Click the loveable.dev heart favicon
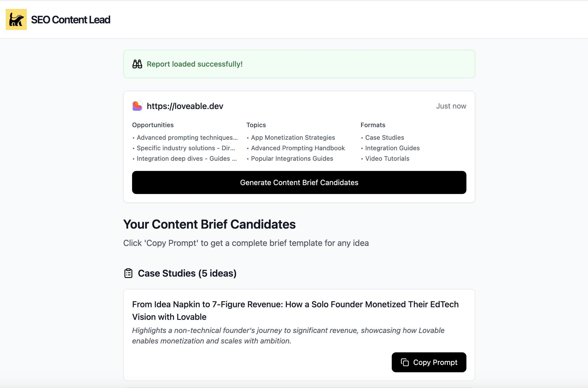 tap(137, 106)
